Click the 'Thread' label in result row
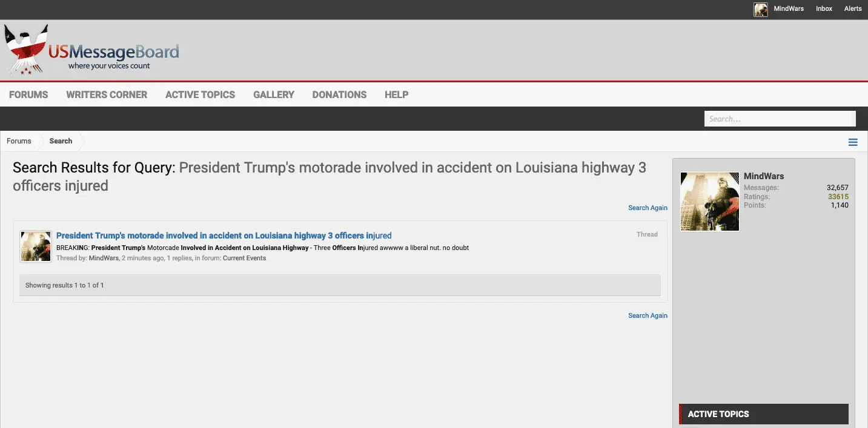Image resolution: width=868 pixels, height=428 pixels. (x=647, y=234)
